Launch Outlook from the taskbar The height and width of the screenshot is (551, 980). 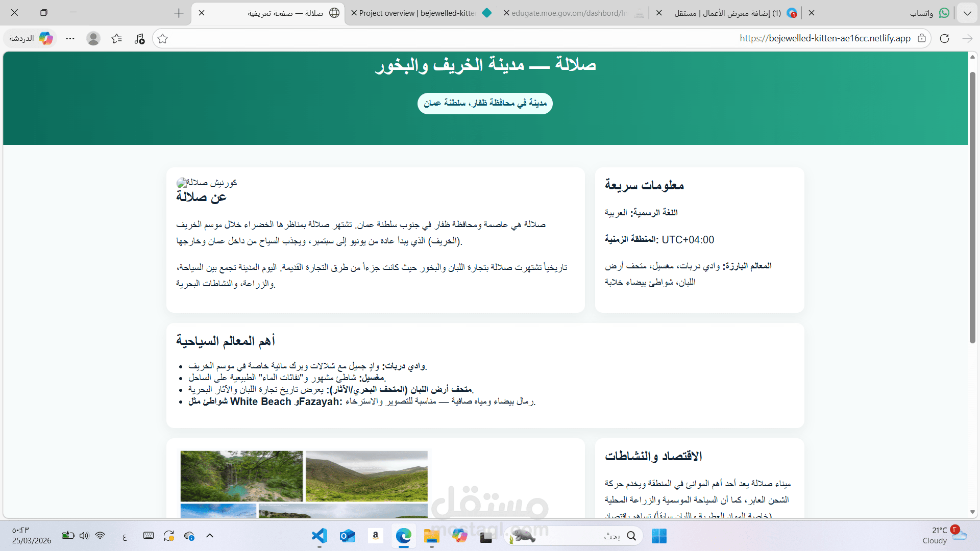[347, 536]
